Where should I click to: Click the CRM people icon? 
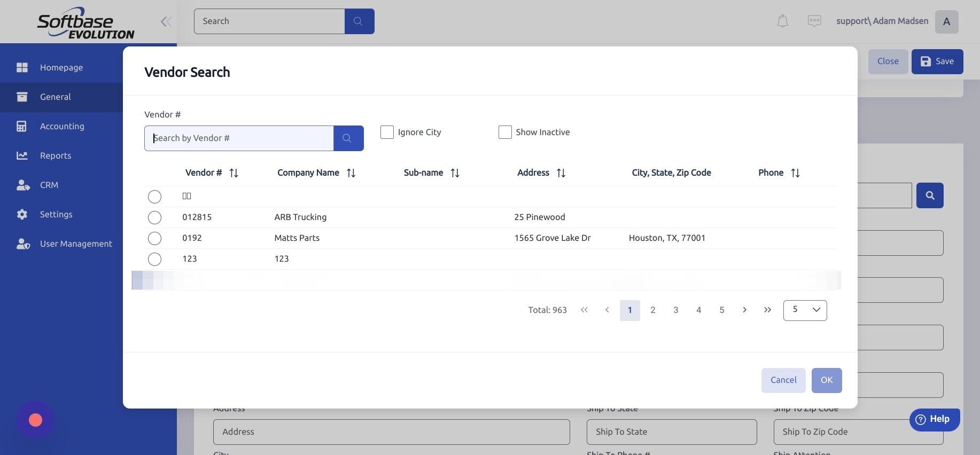[x=23, y=185]
